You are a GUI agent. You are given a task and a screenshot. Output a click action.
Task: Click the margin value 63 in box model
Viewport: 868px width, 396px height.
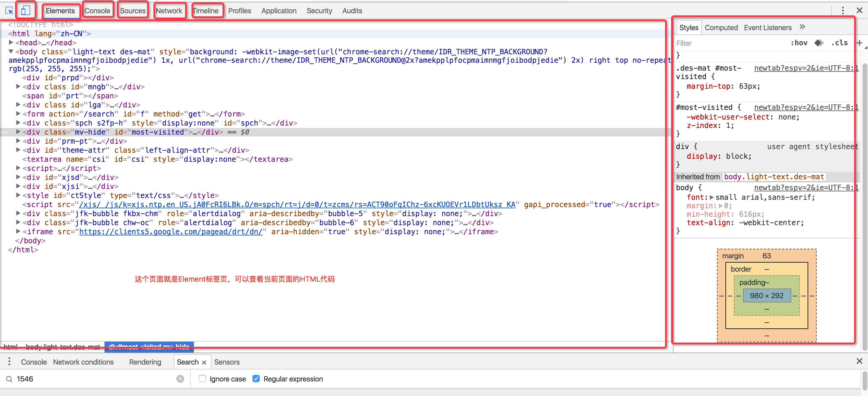click(767, 256)
